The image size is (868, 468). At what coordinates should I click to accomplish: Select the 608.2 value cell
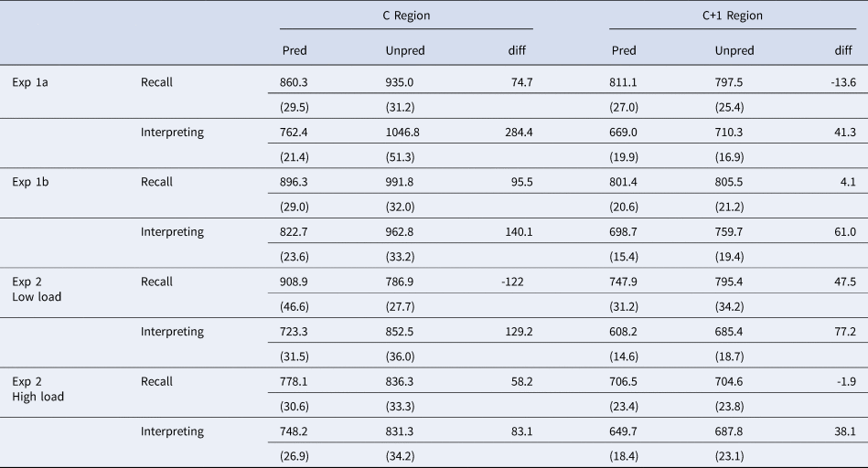627,332
